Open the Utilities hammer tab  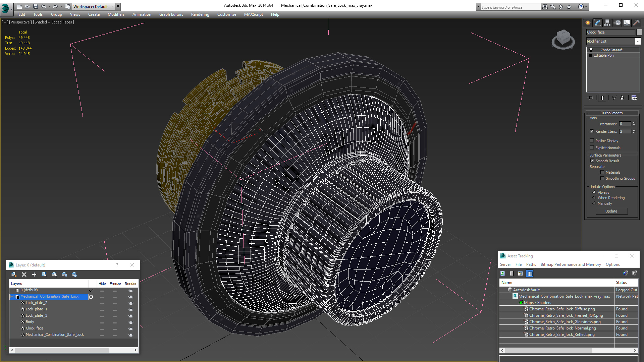[x=636, y=23]
